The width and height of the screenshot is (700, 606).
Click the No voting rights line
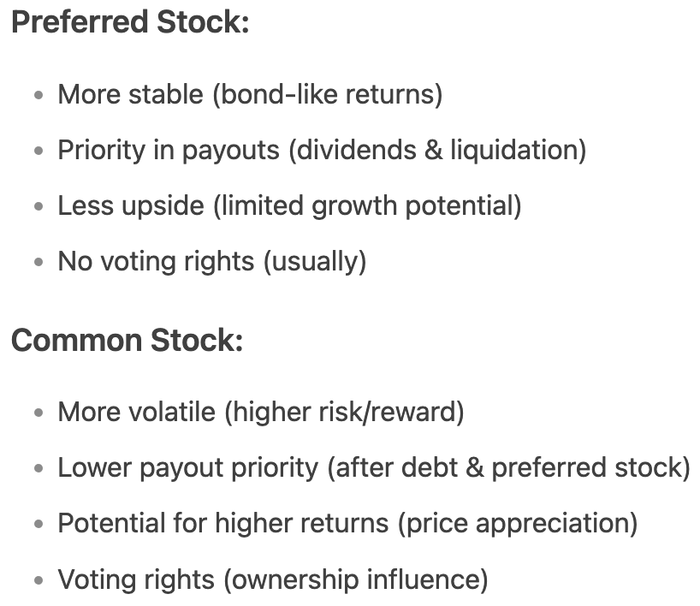coord(212,261)
